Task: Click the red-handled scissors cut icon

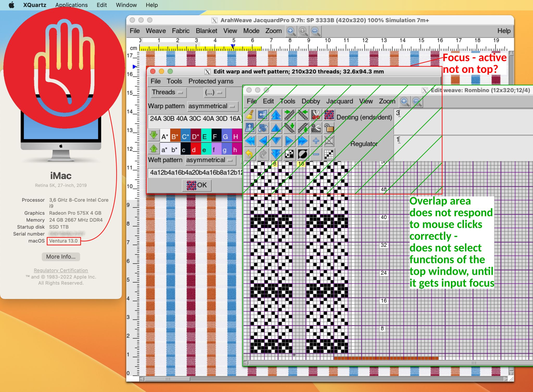Action: (316, 115)
